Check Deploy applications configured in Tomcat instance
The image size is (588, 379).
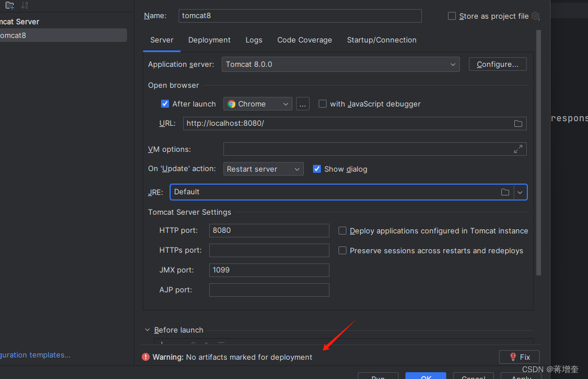pyautogui.click(x=342, y=231)
